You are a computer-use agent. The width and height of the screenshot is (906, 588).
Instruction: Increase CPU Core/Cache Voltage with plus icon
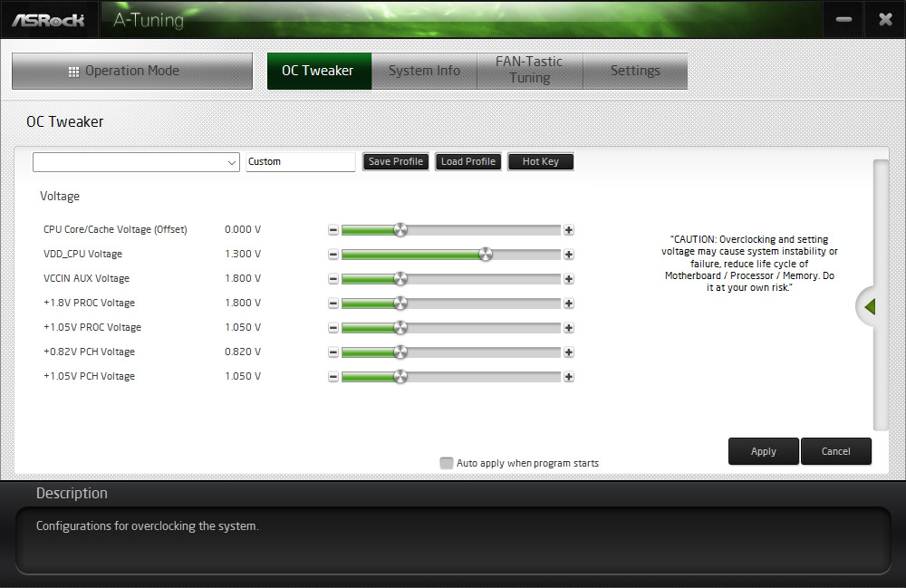[x=569, y=230]
